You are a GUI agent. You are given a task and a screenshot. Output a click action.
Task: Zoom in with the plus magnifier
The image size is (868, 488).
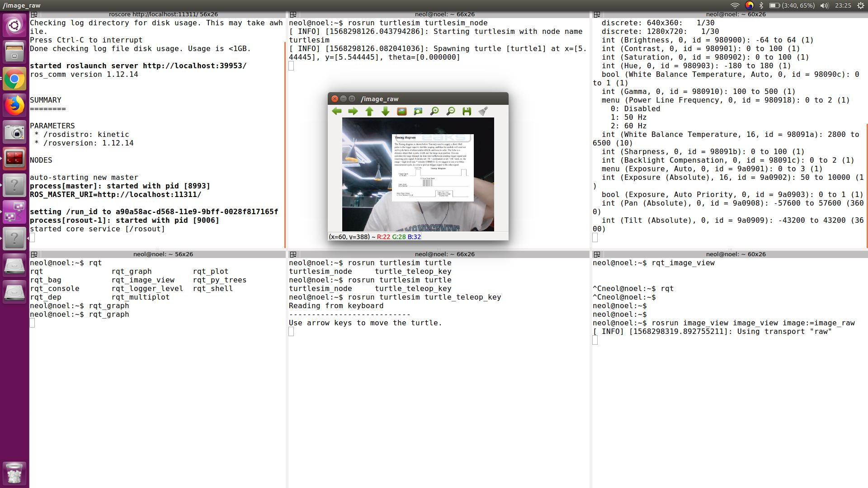click(x=434, y=111)
